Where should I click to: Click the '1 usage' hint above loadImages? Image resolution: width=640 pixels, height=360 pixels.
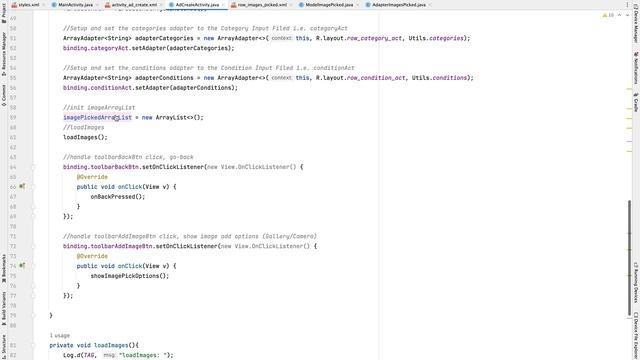coord(60,336)
